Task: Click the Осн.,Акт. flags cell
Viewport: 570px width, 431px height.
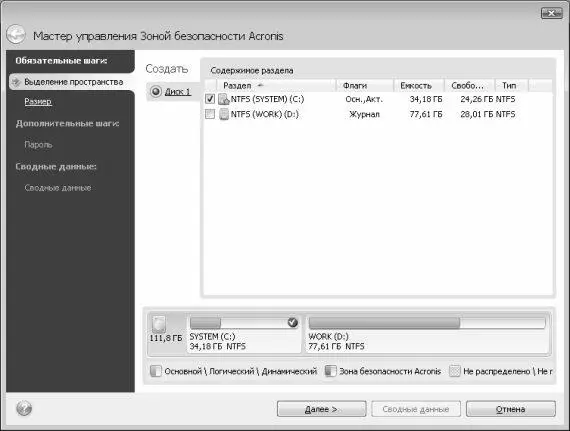Action: click(x=364, y=99)
